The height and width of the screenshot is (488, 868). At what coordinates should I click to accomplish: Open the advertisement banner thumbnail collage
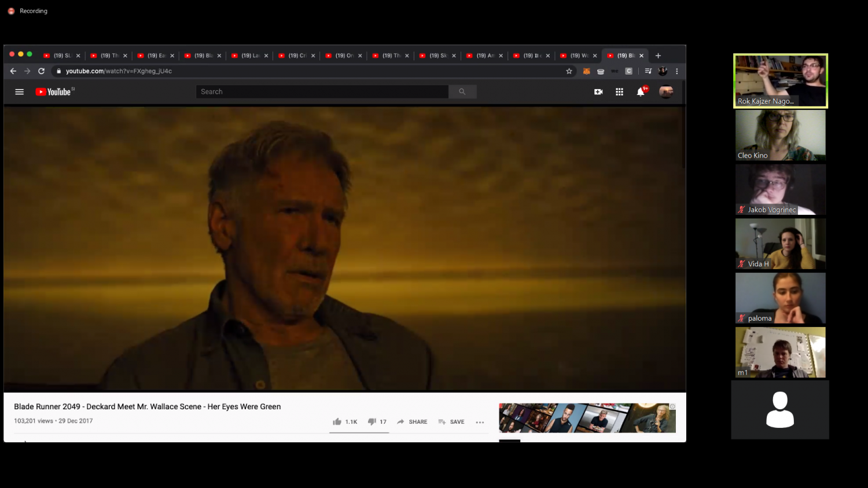tap(587, 418)
